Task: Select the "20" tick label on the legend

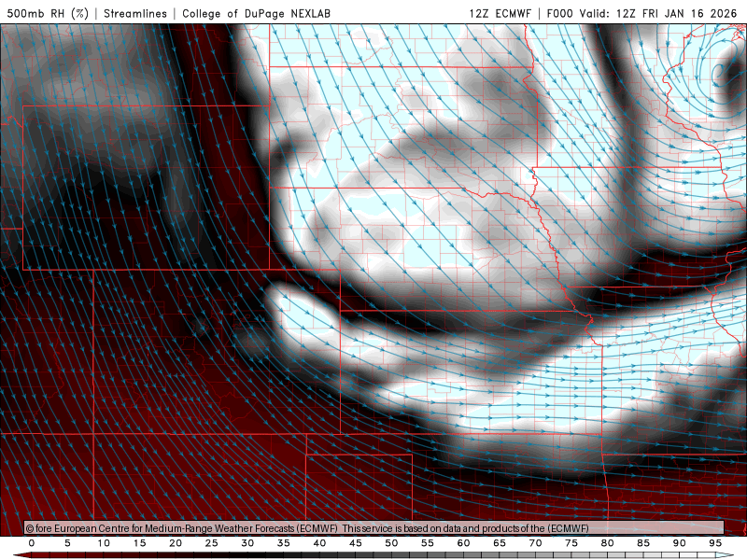Action: [x=176, y=543]
